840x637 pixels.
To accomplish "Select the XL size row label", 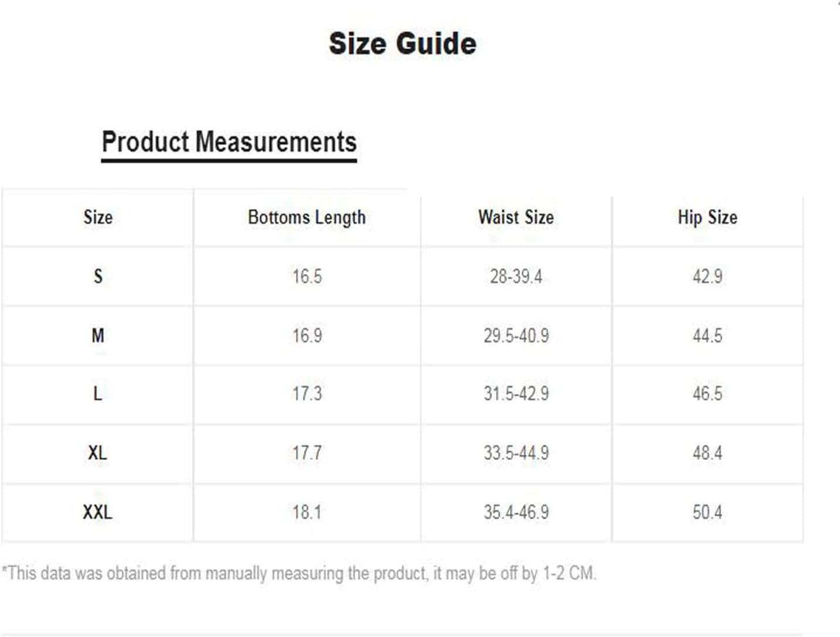I will [97, 453].
